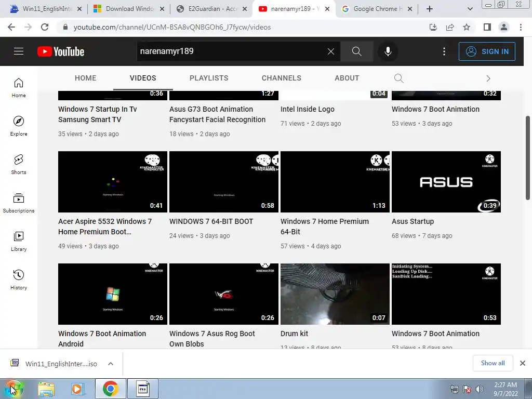Viewport: 532px width, 399px height.
Task: Open Intel Inside Logo video title
Action: 308,109
